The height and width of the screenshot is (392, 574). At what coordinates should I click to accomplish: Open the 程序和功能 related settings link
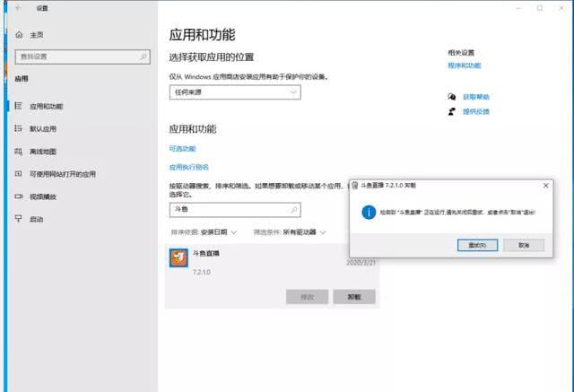point(465,65)
